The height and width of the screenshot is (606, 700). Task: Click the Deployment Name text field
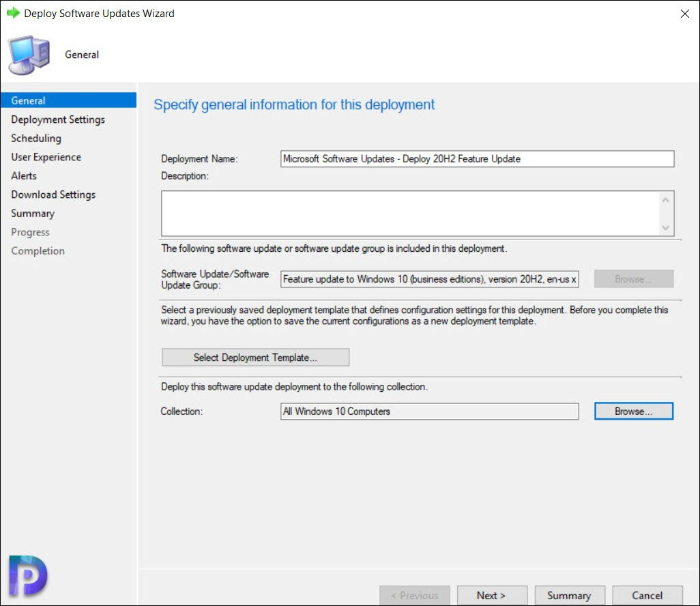coord(477,159)
